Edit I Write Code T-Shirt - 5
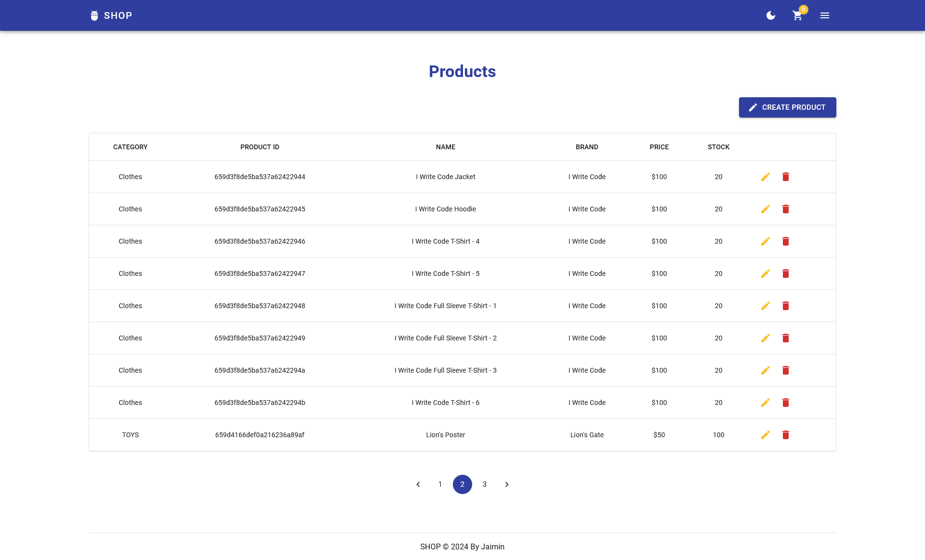925x560 pixels. [x=765, y=273]
